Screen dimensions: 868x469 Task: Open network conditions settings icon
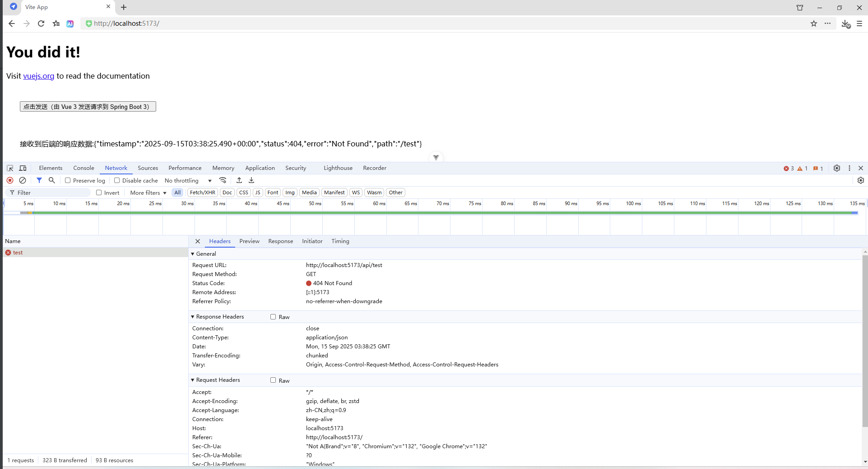tap(223, 180)
